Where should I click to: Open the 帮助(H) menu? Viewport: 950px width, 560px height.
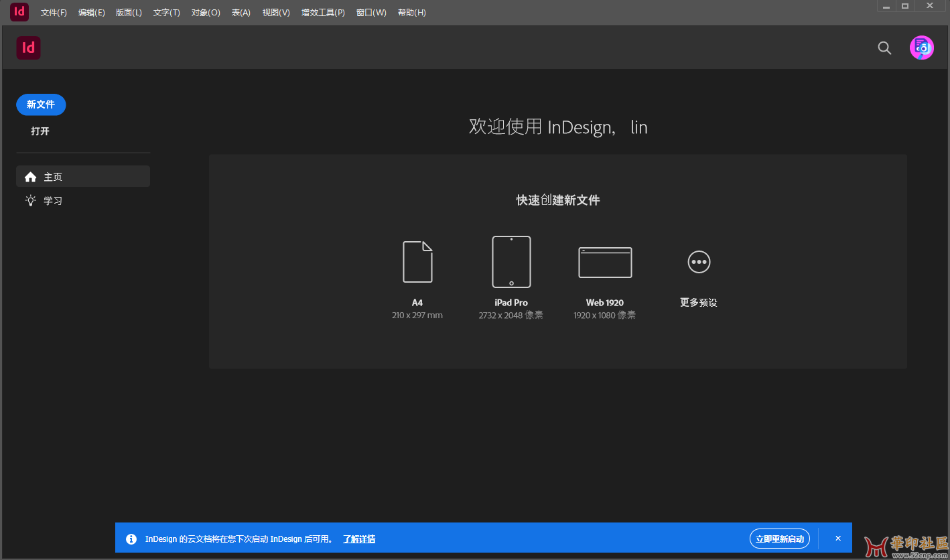(x=411, y=13)
